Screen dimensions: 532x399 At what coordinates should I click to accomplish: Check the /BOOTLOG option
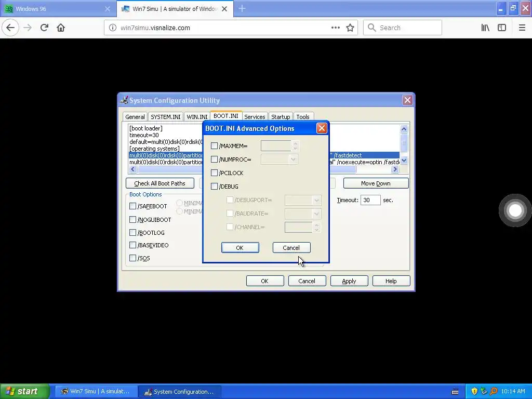[132, 232]
